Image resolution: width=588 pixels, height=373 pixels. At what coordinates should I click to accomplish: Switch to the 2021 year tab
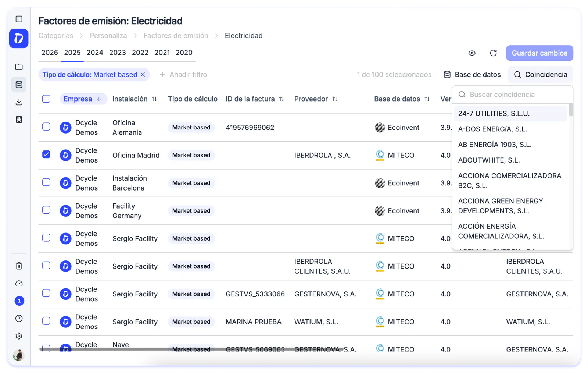point(162,53)
